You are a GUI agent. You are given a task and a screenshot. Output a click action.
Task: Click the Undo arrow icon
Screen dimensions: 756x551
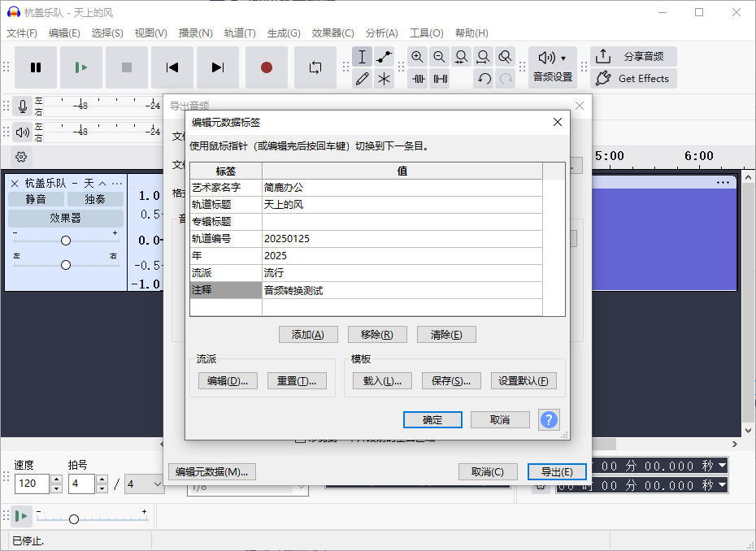(x=484, y=79)
